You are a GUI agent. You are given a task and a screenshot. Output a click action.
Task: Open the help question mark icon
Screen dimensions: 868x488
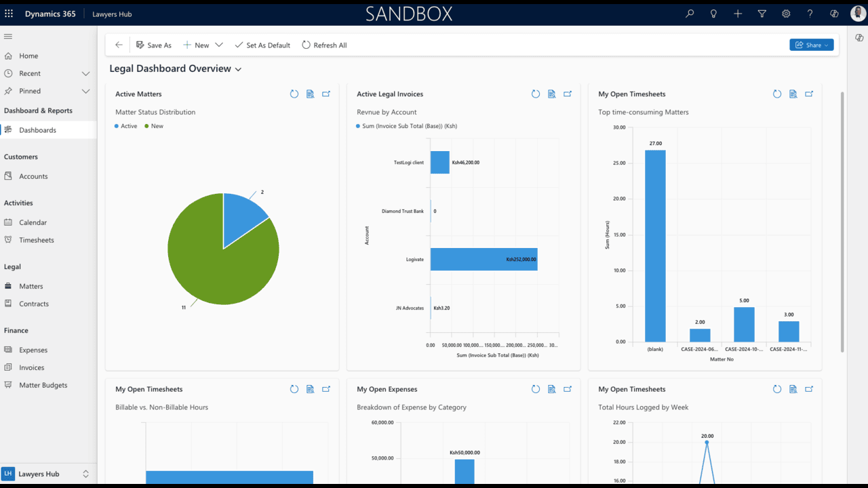810,14
